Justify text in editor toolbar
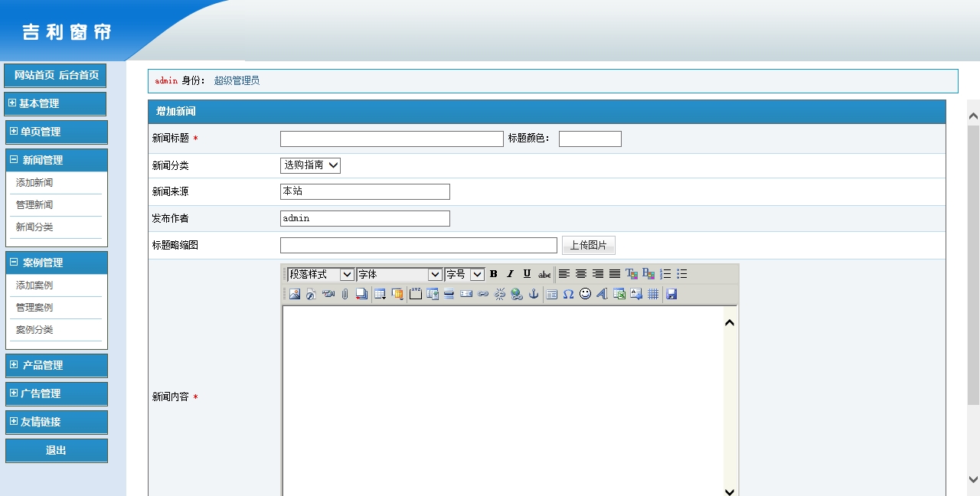The width and height of the screenshot is (980, 496). [615, 274]
